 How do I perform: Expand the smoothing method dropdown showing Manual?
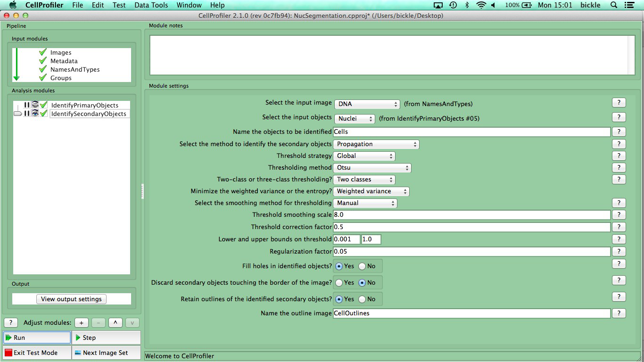coord(365,203)
